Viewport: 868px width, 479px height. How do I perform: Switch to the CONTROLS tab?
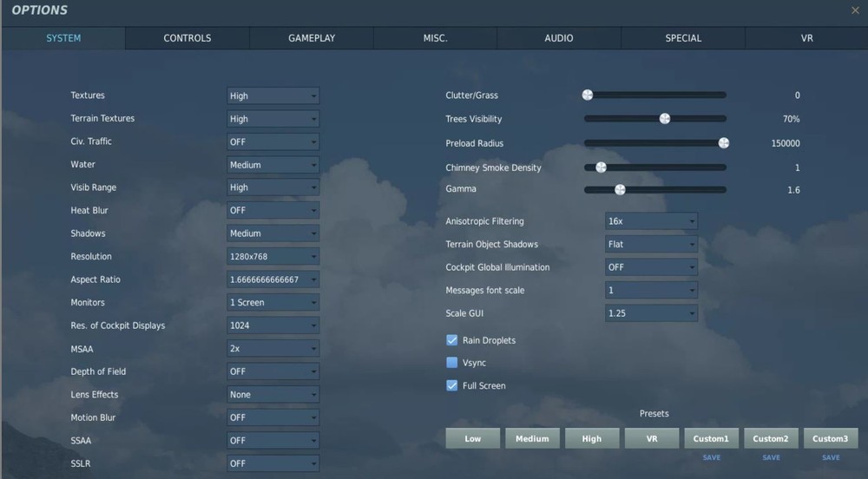pos(187,38)
